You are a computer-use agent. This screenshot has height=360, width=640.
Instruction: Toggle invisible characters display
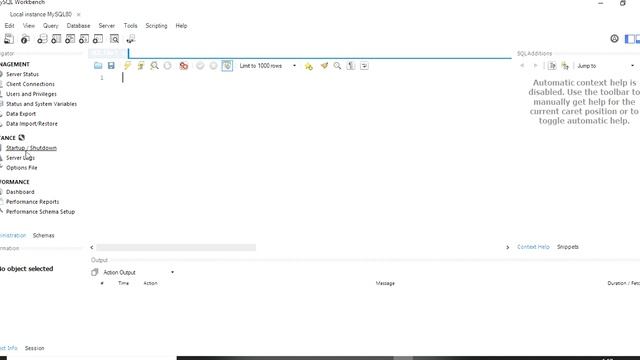tap(351, 66)
